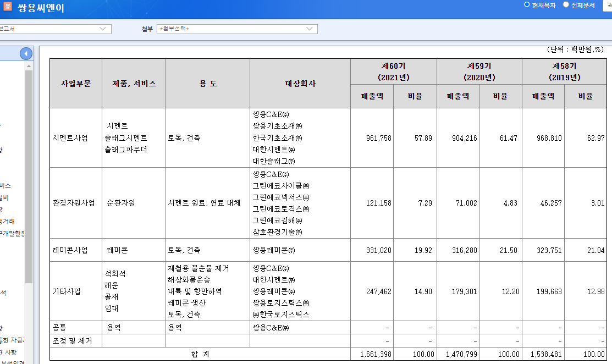Image resolution: width=612 pixels, height=364 pixels.
Task: Click the 247,462 sales value
Action: point(379,291)
